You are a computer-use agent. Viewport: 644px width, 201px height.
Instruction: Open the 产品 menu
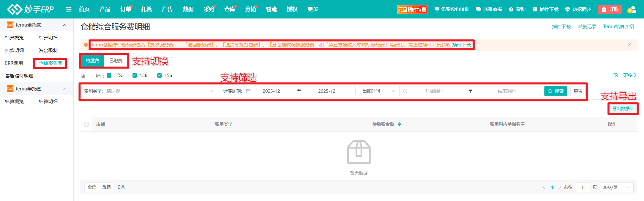tap(105, 9)
